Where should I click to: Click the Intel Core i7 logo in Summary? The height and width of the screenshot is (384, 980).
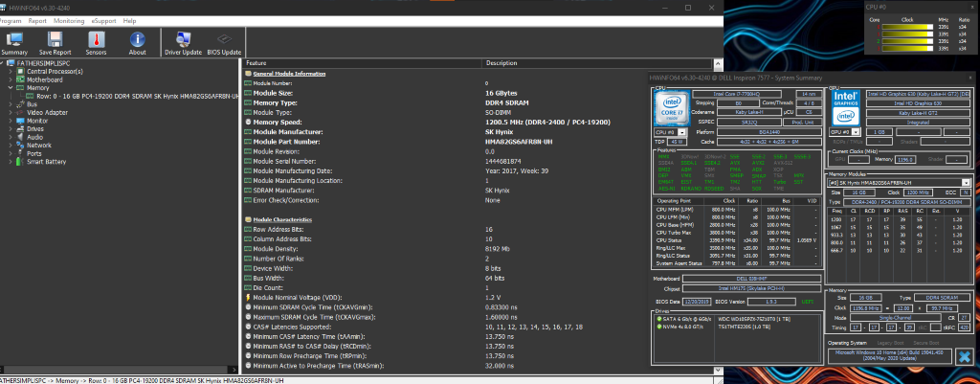(x=671, y=109)
